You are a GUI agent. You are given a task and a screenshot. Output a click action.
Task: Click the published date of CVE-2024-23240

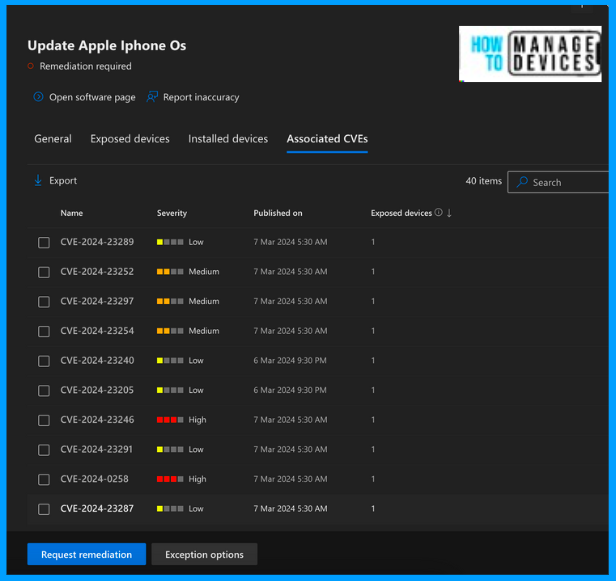(290, 360)
